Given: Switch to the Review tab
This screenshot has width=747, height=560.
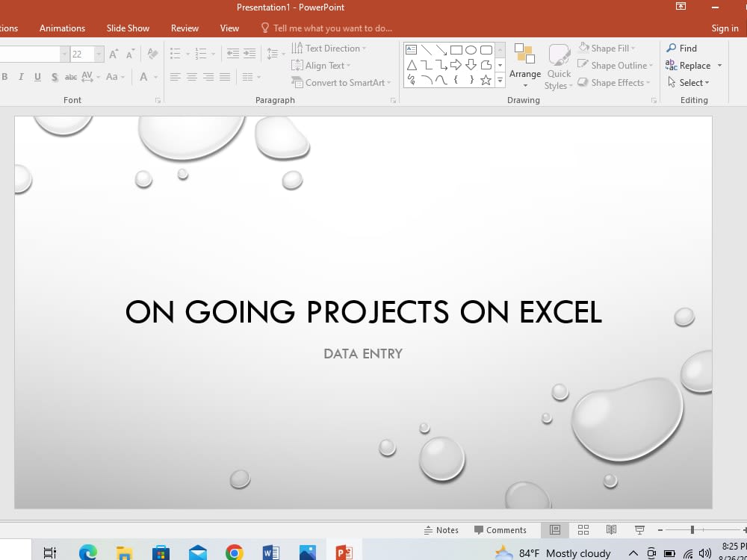Looking at the screenshot, I should tap(185, 28).
